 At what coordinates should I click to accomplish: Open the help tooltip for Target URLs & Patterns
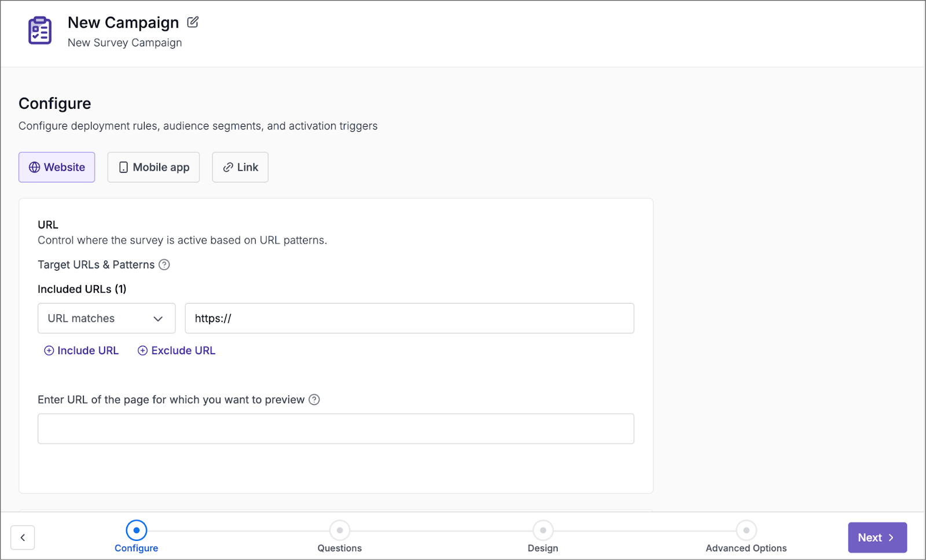164,264
